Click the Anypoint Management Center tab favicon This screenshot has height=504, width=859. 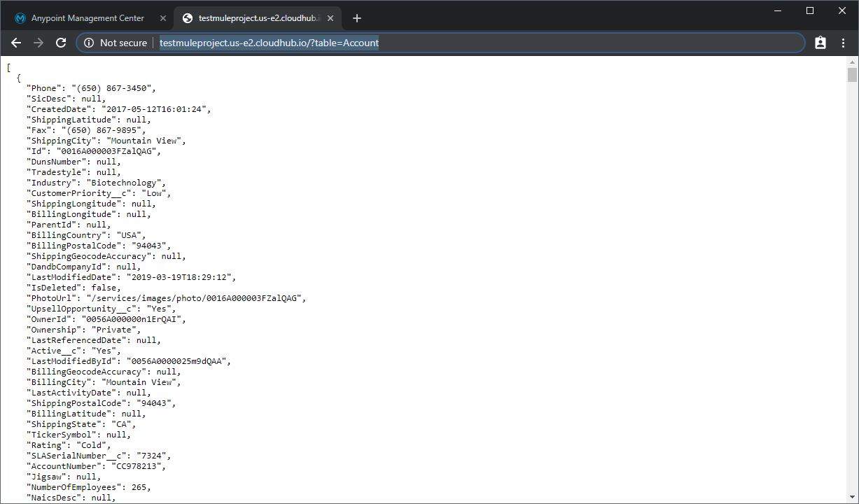[x=20, y=18]
